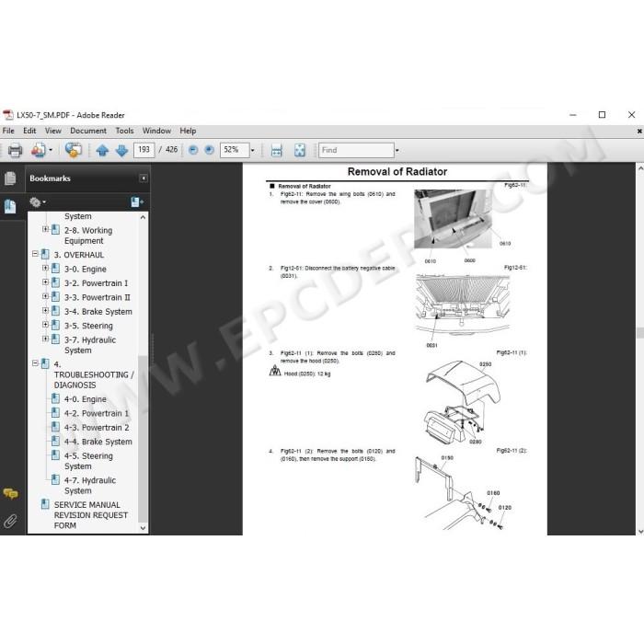The width and height of the screenshot is (644, 644).
Task: Click the Find search field
Action: pyautogui.click(x=356, y=150)
